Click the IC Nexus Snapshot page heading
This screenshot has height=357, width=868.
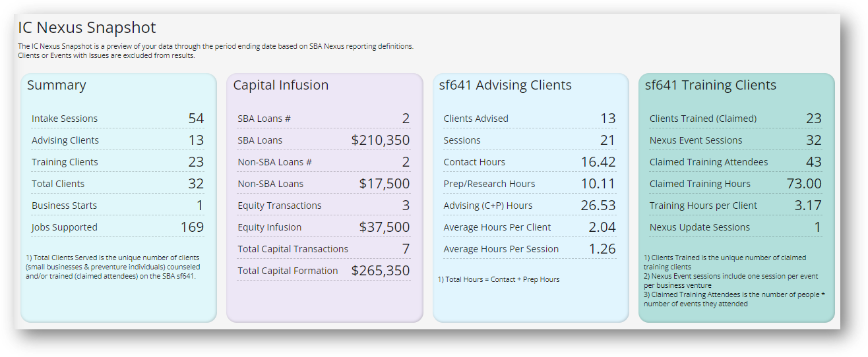(x=86, y=28)
